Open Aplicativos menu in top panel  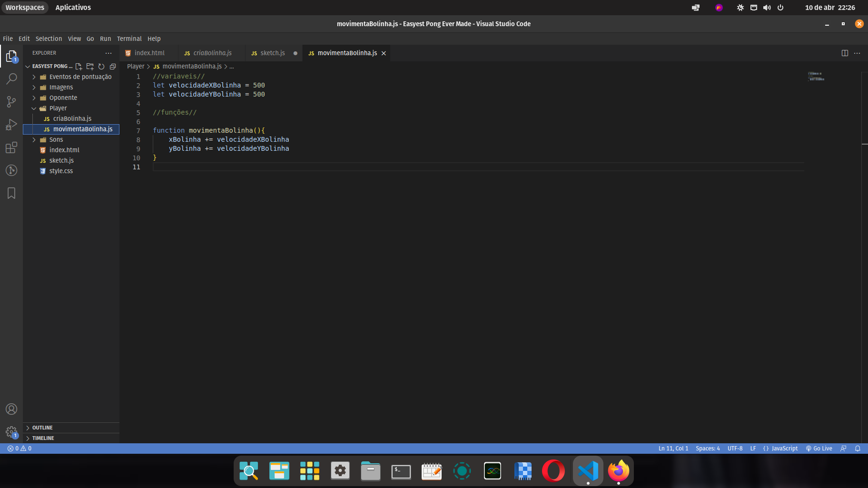[x=73, y=8]
